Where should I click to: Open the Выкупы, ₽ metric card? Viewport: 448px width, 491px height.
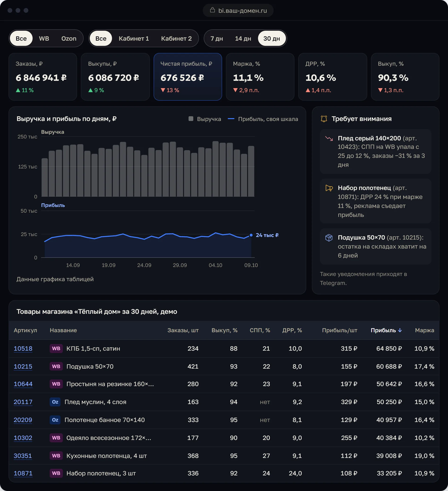pos(115,77)
